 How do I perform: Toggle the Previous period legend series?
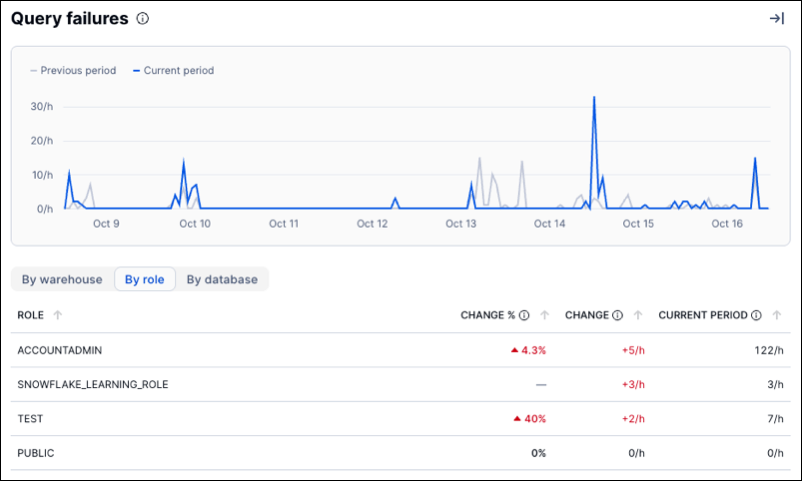(76, 71)
